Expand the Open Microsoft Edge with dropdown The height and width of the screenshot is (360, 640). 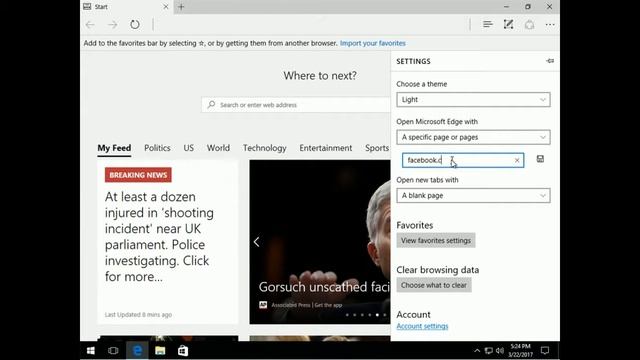[473, 137]
